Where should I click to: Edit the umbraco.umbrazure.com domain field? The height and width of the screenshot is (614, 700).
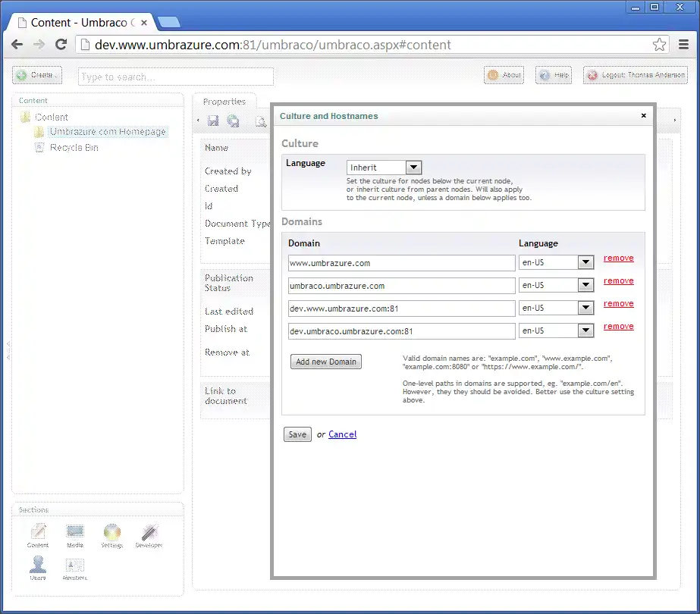coord(401,286)
